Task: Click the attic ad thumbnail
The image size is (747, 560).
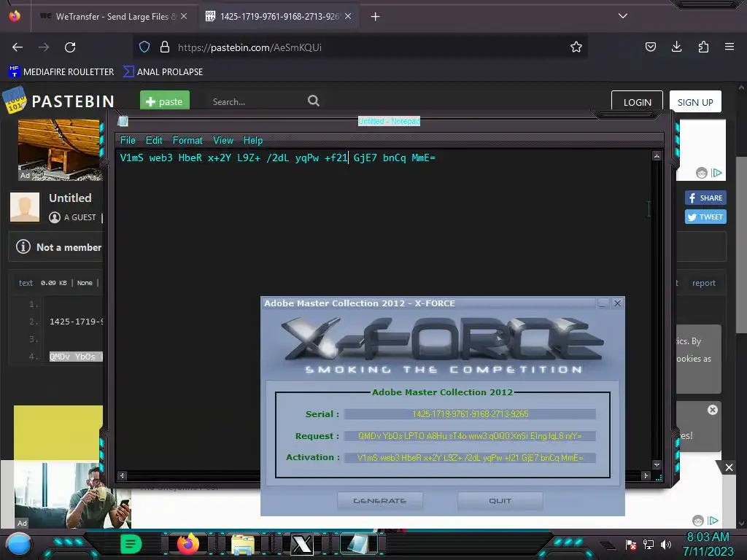Action: pos(60,150)
